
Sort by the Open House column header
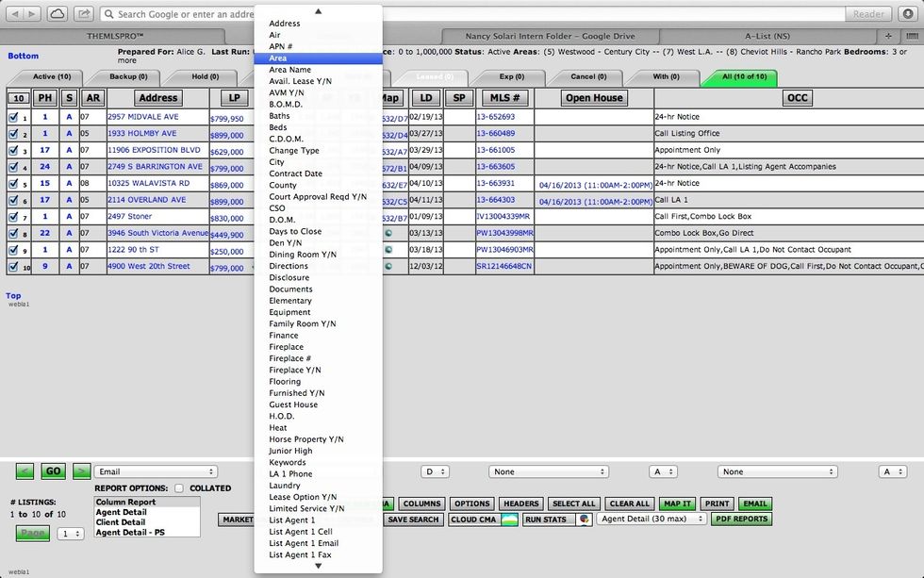coord(594,98)
